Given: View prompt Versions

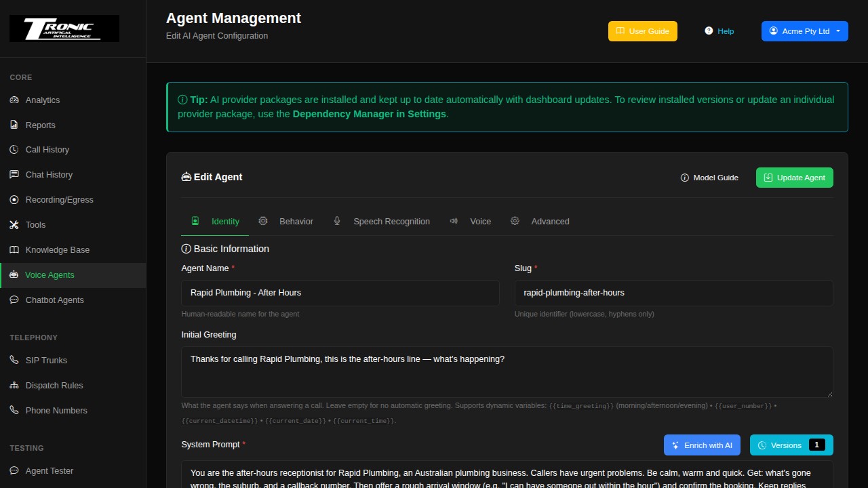Looking at the screenshot, I should coord(791,445).
